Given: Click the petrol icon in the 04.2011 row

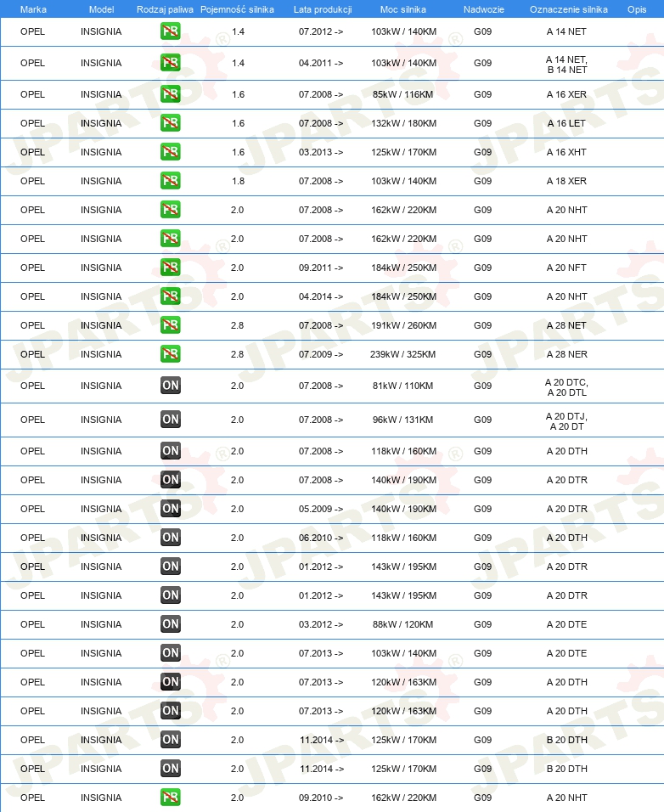Looking at the screenshot, I should [x=171, y=63].
